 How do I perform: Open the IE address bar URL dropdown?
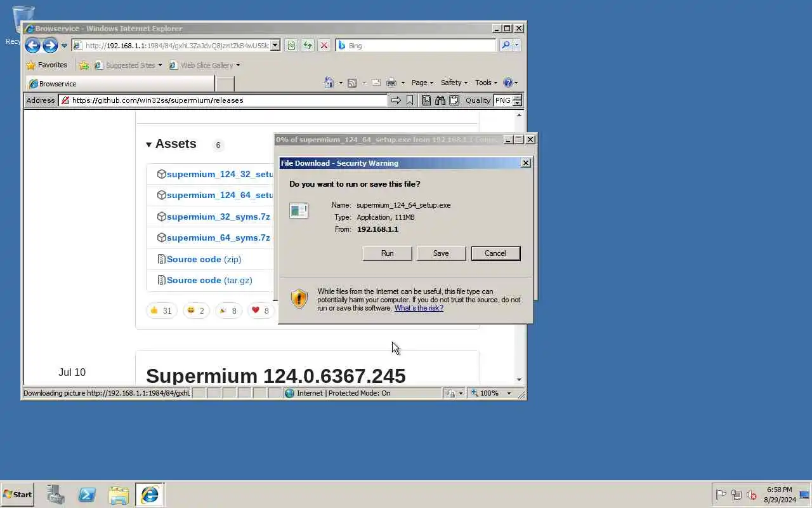(275, 45)
